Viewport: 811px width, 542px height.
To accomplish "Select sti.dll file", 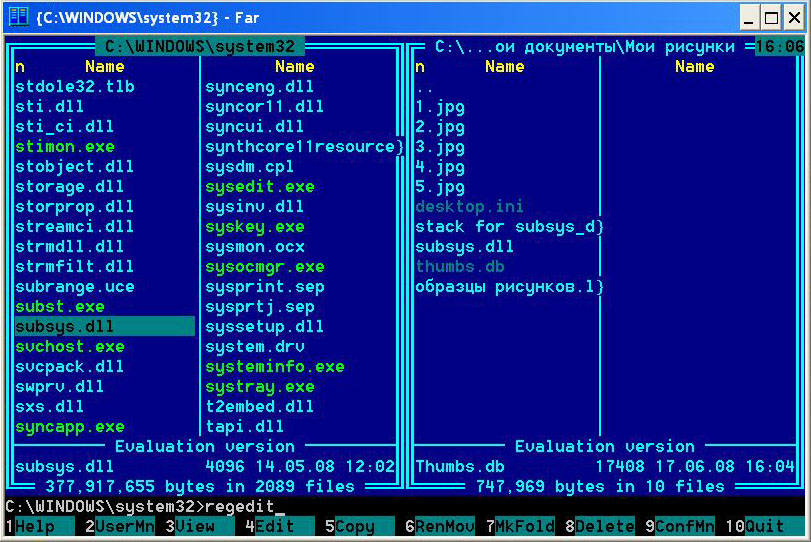I will (50, 107).
